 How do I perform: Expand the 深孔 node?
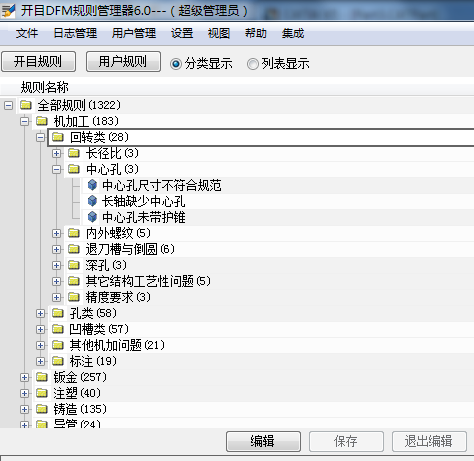56,266
